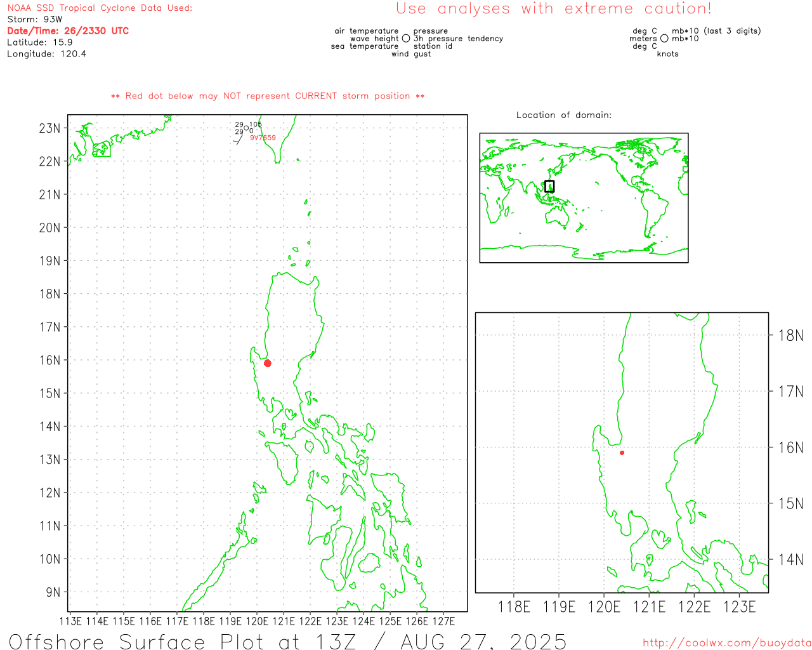
Task: Click the 118E label on the inset map
Action: [514, 607]
